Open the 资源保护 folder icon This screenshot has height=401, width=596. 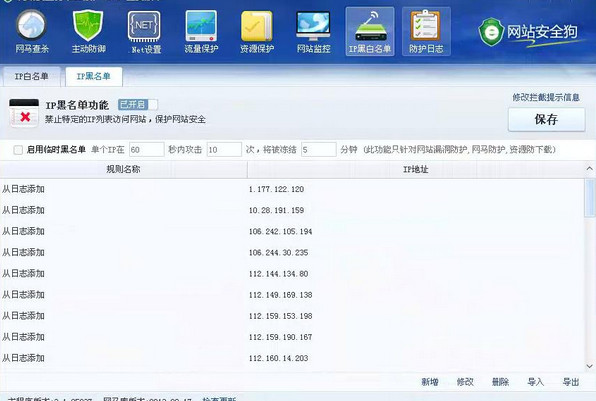click(257, 32)
